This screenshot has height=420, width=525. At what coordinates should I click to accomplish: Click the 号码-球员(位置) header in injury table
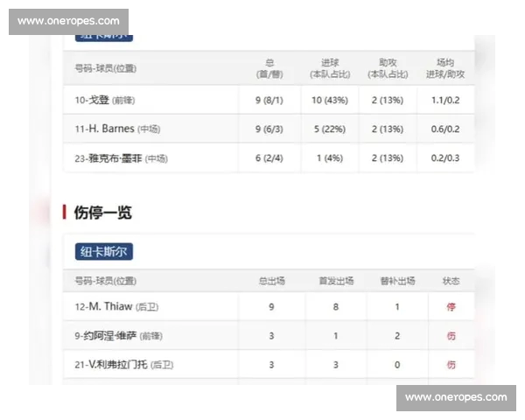[x=106, y=281]
